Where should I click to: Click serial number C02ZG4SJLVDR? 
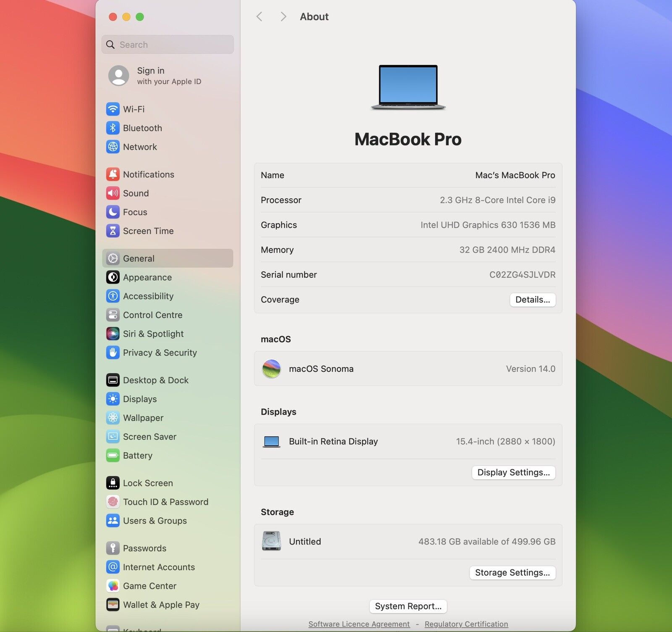click(522, 275)
